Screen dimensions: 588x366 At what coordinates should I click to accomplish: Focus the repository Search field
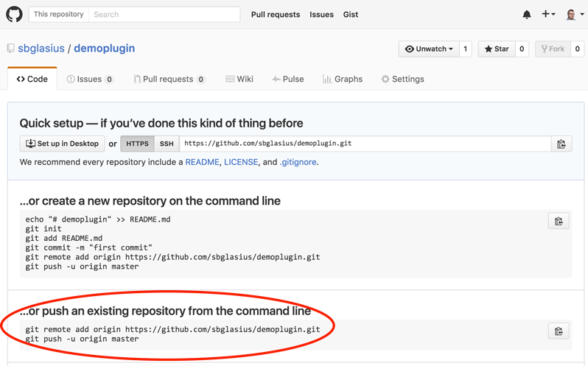[164, 14]
